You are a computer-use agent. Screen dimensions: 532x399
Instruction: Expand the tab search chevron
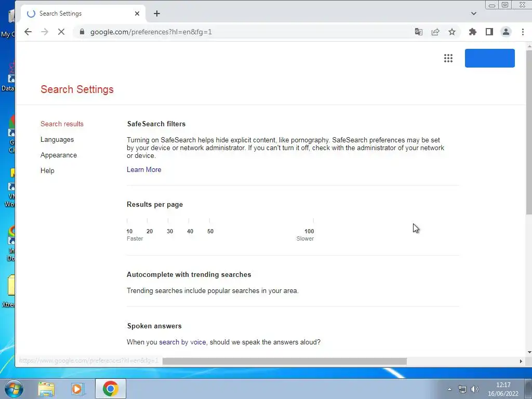tap(474, 14)
